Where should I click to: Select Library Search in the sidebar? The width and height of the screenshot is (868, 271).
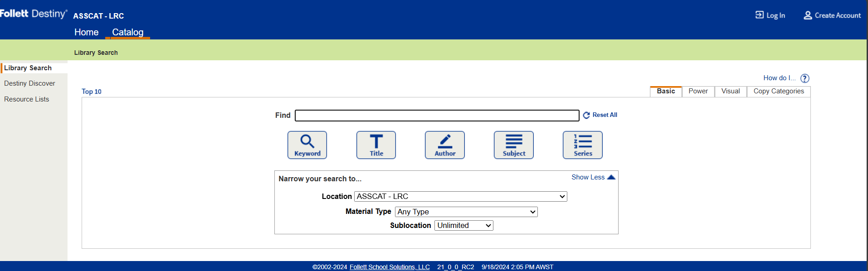28,68
